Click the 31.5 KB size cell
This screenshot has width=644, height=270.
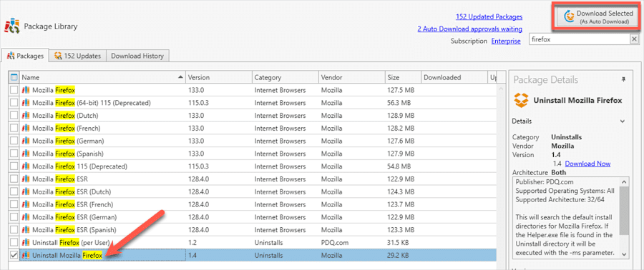pyautogui.click(x=398, y=242)
